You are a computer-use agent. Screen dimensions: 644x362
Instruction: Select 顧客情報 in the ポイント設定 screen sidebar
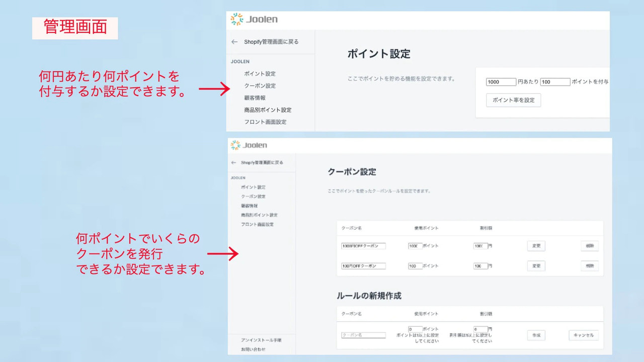(x=255, y=98)
